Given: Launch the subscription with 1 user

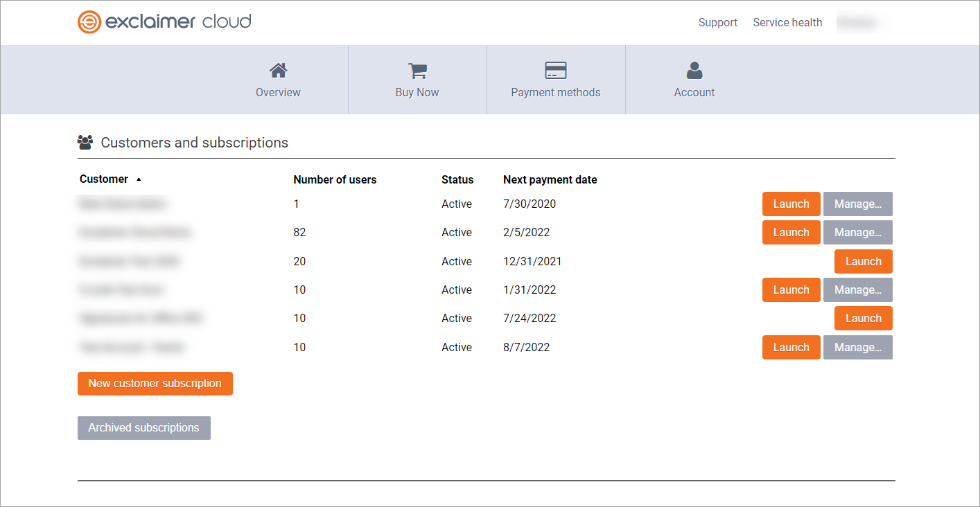Looking at the screenshot, I should [x=791, y=204].
